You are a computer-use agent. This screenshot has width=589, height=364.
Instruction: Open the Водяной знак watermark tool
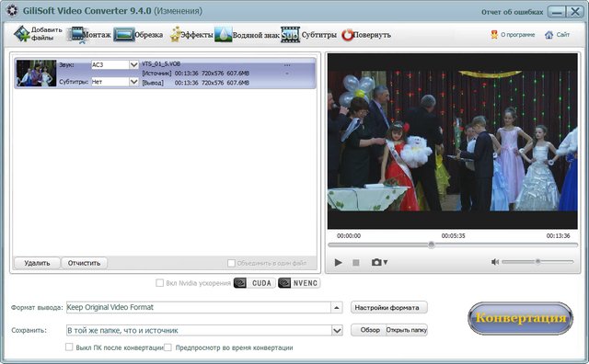coord(247,35)
